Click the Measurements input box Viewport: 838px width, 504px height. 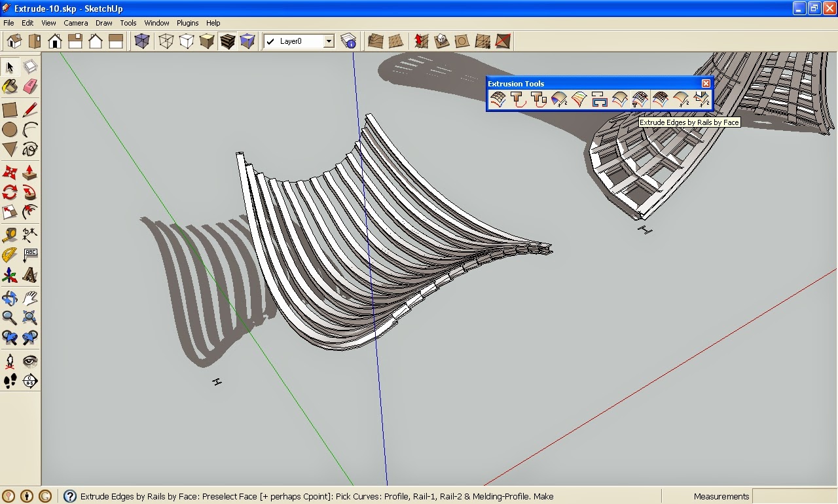click(x=794, y=497)
